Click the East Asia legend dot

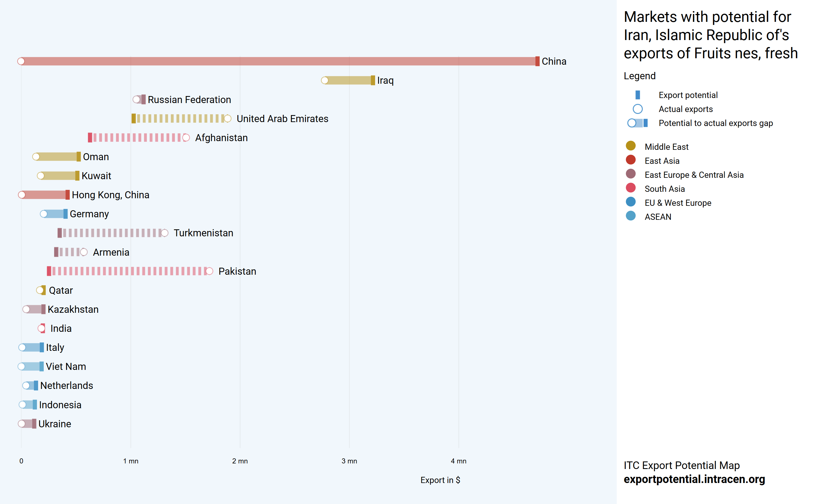coord(631,160)
